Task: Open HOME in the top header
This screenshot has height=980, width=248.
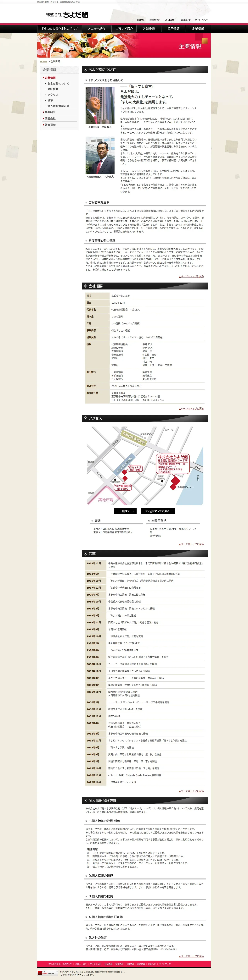Action: click(x=141, y=20)
